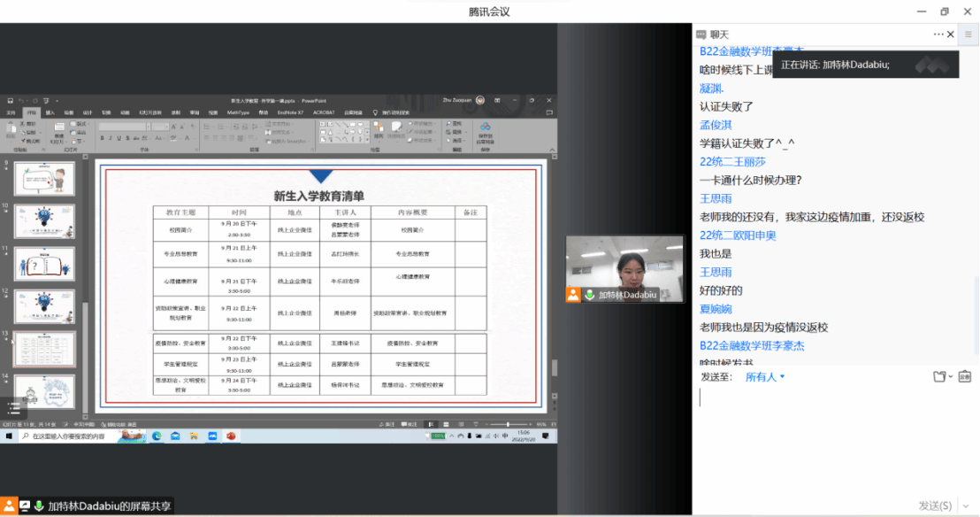Click the chat bubble icon beside 聊天

pos(701,35)
